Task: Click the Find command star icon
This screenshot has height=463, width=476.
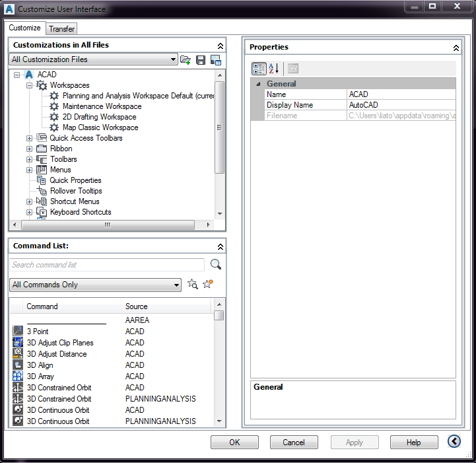Action: [193, 284]
